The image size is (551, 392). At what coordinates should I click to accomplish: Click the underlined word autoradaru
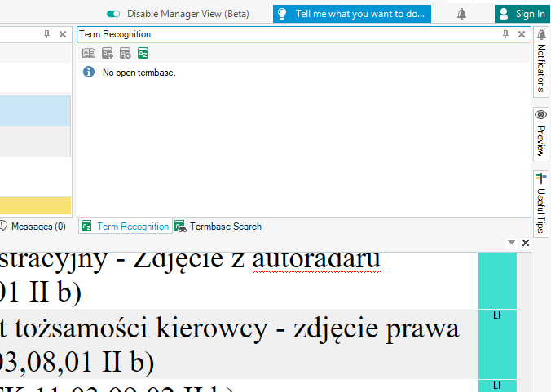click(x=316, y=259)
